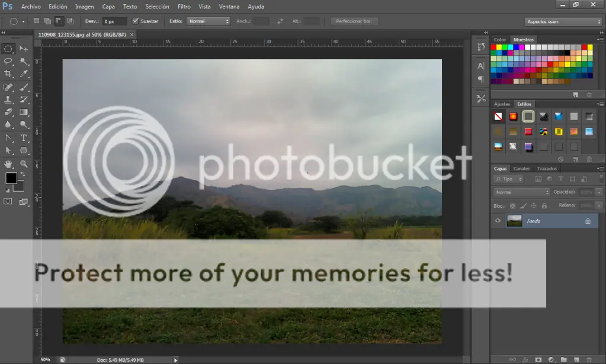Image resolution: width=606 pixels, height=364 pixels.
Task: Select the History Brush tool
Action: 24,99
